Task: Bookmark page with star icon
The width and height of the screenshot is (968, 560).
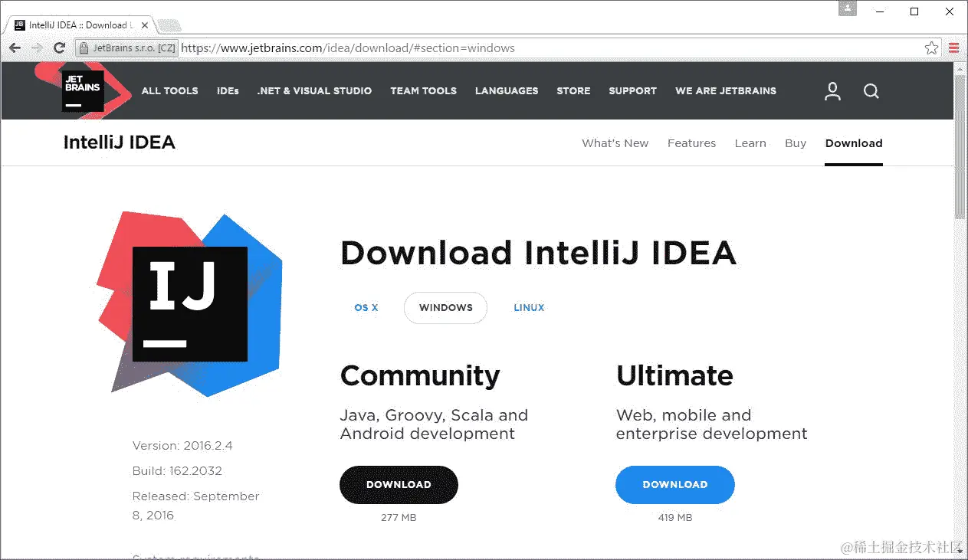Action: [x=931, y=47]
